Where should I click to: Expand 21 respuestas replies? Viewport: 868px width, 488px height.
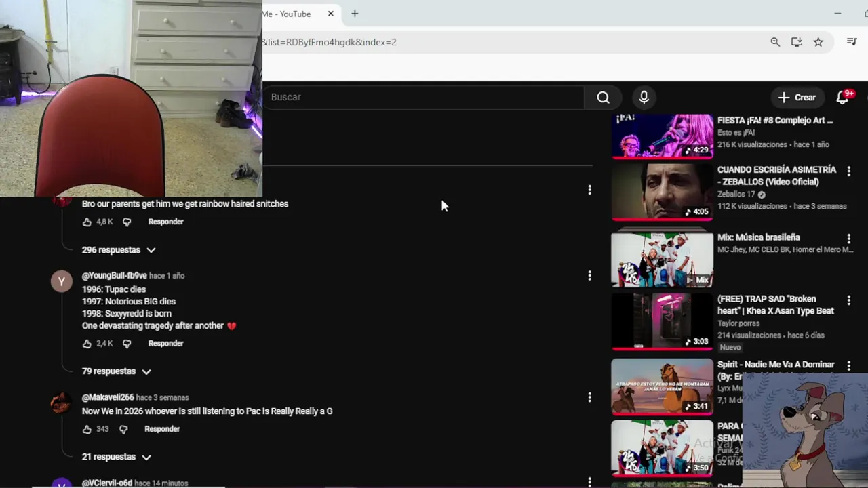coord(117,457)
